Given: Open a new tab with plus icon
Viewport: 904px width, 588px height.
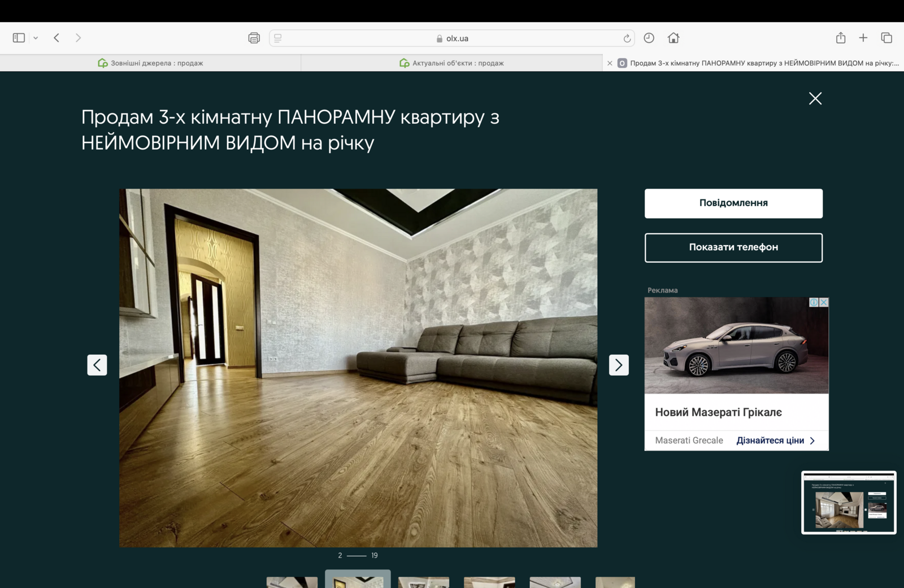Looking at the screenshot, I should [863, 38].
